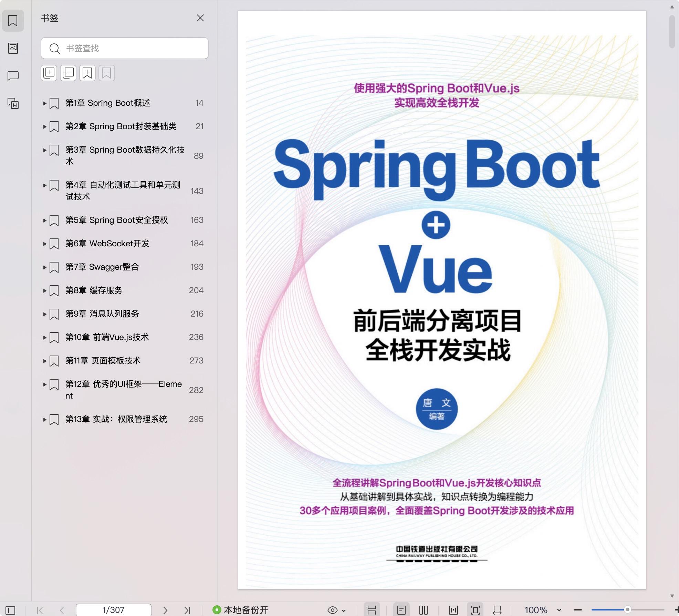679x616 pixels.
Task: Expand the 第6章 WebSocket开发 bookmark
Action: point(45,244)
